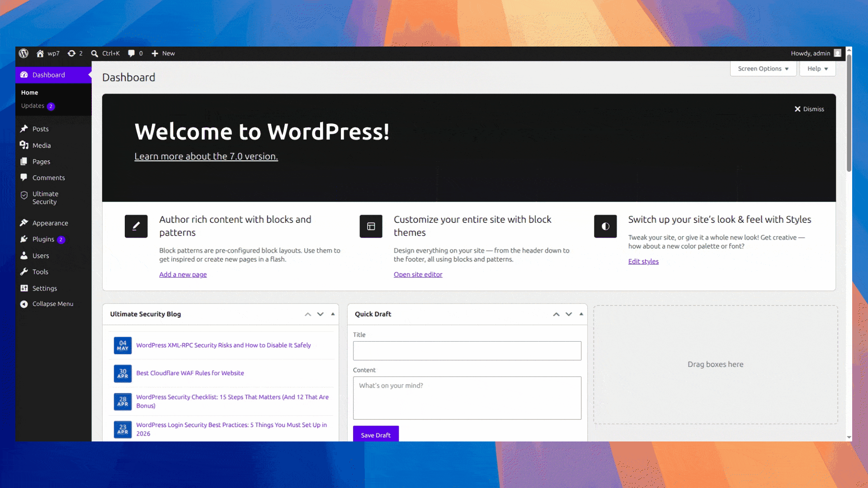Open comments bubble in admin bar

click(x=131, y=53)
